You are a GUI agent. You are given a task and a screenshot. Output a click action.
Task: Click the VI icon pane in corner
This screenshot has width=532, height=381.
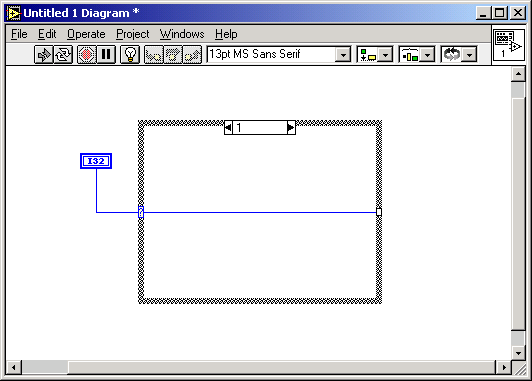pyautogui.click(x=508, y=45)
